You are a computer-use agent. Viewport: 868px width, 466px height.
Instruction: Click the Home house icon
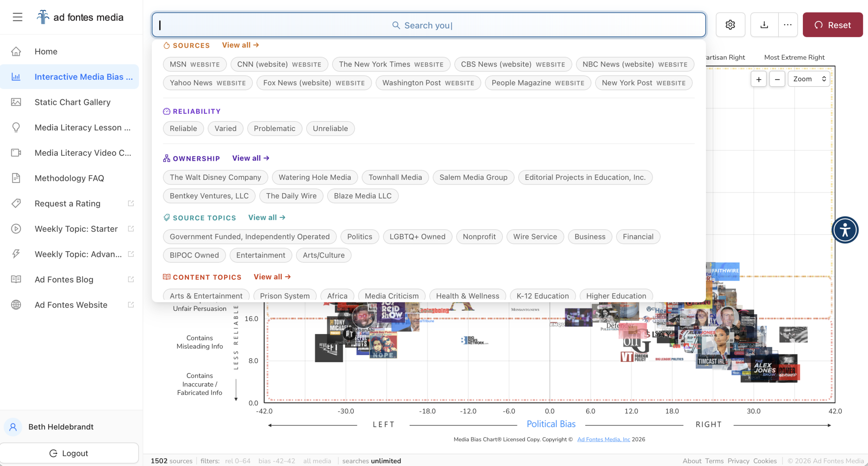point(16,51)
